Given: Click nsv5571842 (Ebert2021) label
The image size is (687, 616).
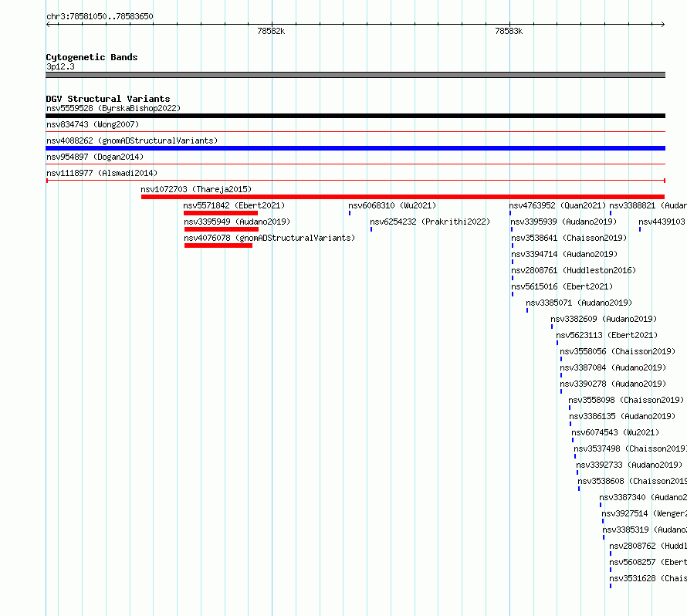Looking at the screenshot, I should pyautogui.click(x=234, y=205).
